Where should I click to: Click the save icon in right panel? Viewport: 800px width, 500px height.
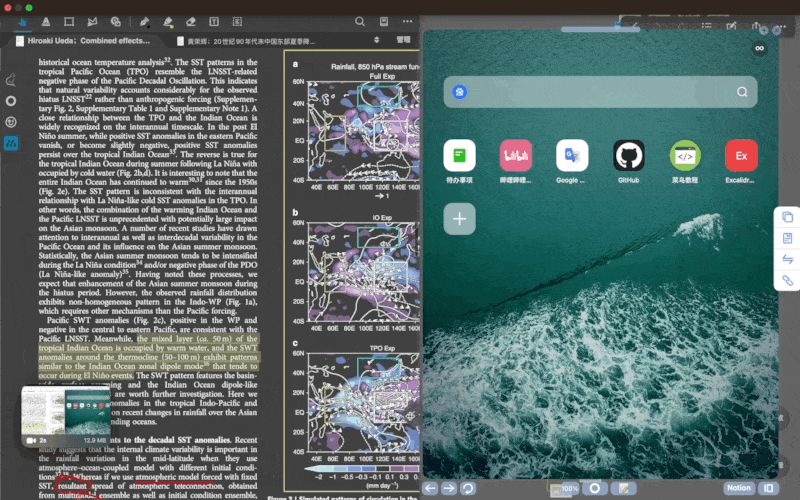(x=787, y=238)
